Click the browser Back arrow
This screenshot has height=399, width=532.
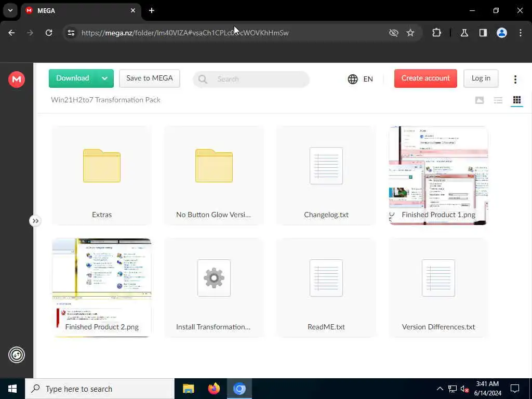point(11,33)
